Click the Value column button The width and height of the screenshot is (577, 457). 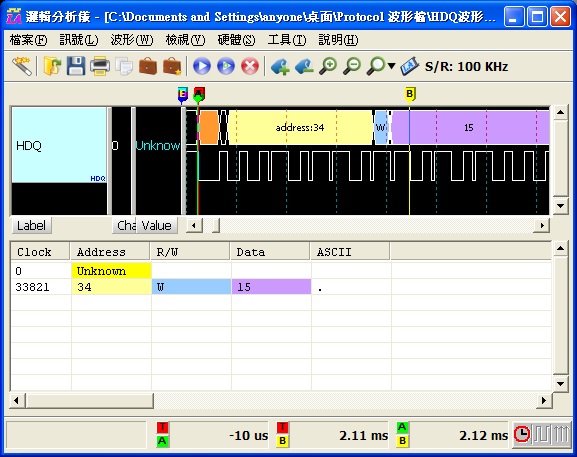coord(157,225)
